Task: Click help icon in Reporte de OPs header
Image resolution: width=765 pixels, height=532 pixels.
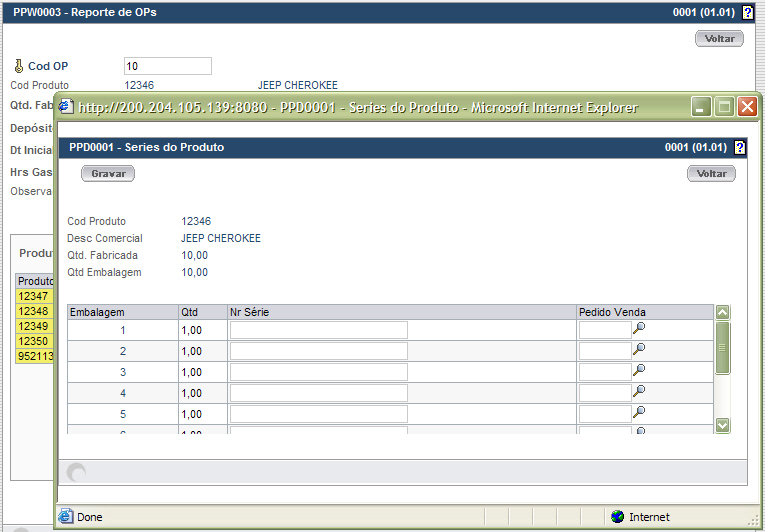Action: 748,13
